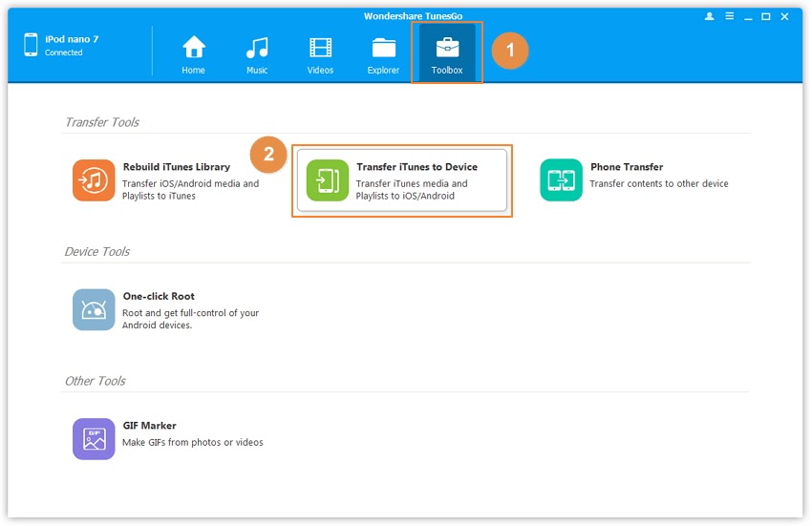
Task: Open the Home tab
Action: coord(193,54)
